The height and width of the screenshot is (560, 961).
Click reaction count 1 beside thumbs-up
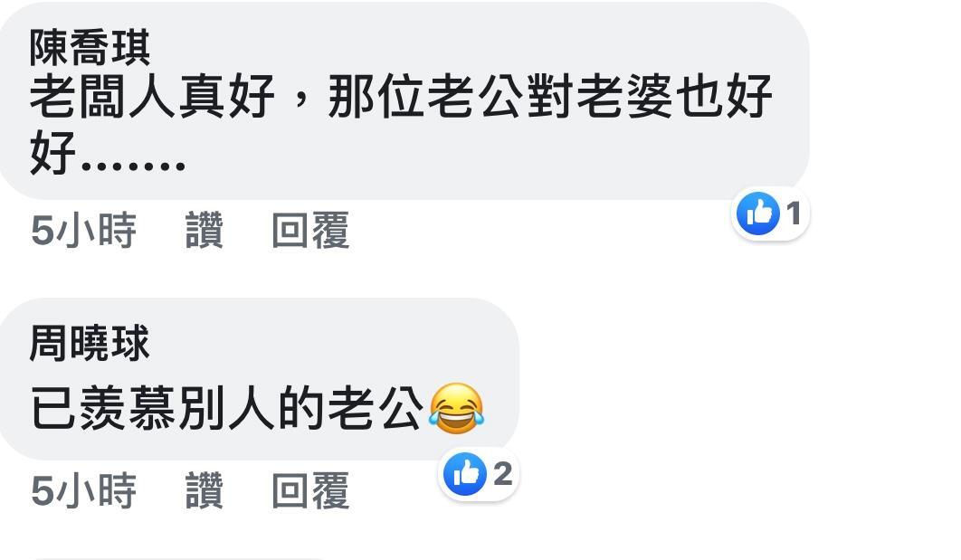tap(794, 214)
